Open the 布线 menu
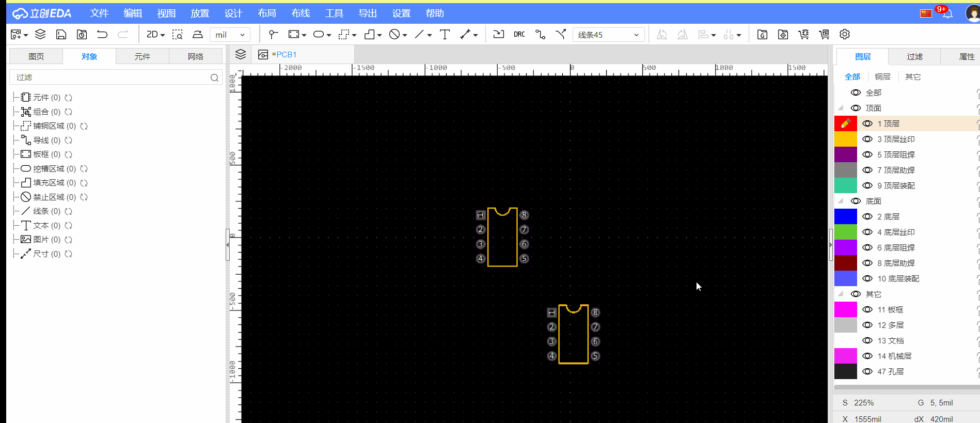Image resolution: width=980 pixels, height=423 pixels. [x=301, y=13]
